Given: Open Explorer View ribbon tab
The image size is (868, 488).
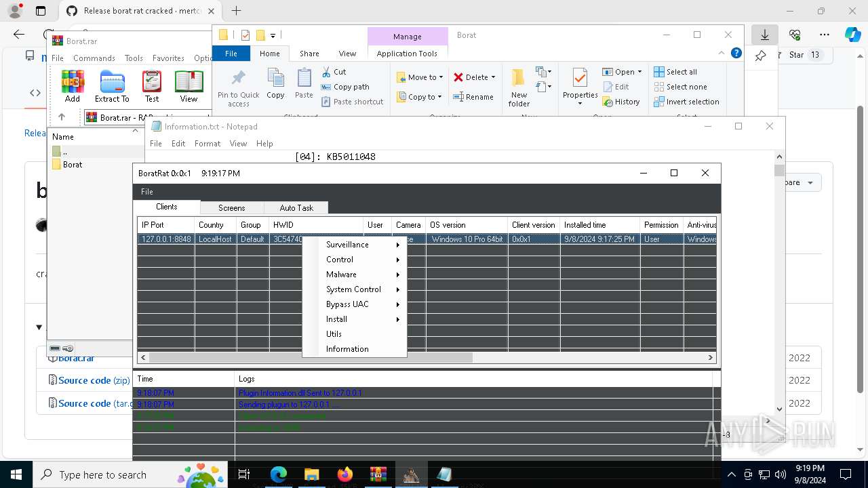Looking at the screenshot, I should tap(347, 54).
